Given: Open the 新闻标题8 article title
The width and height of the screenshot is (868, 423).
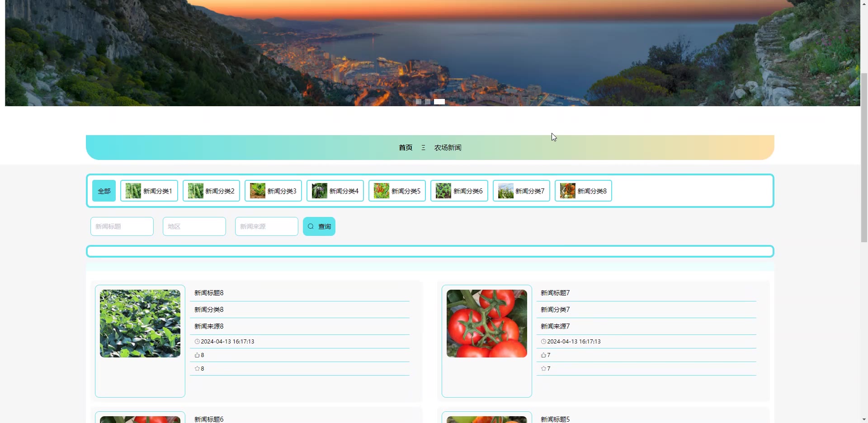Looking at the screenshot, I should coord(209,293).
